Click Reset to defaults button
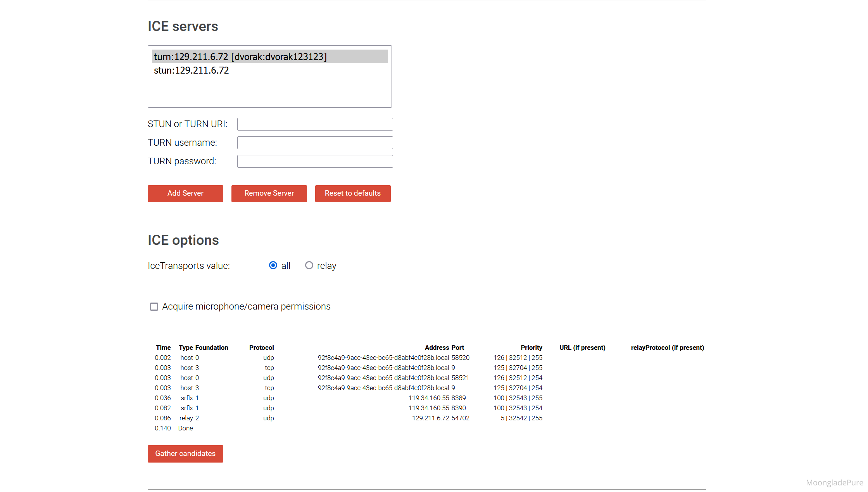This screenshot has height=492, width=868. pos(352,193)
